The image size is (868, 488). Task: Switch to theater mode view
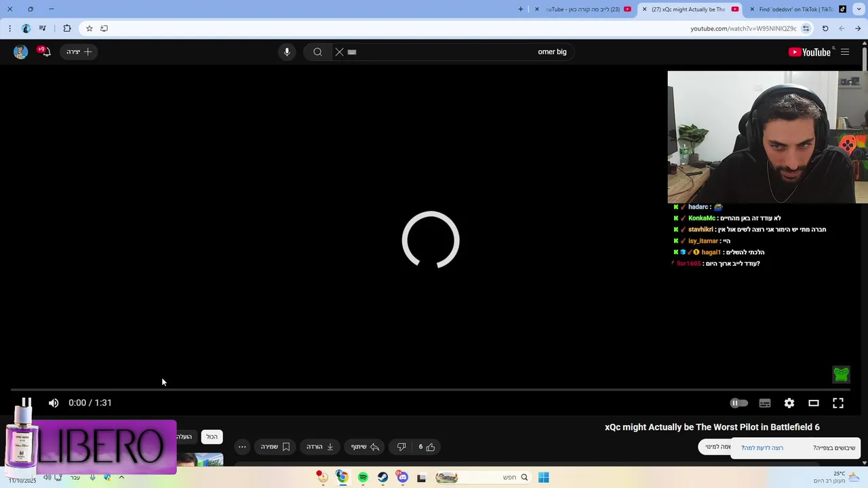(814, 403)
